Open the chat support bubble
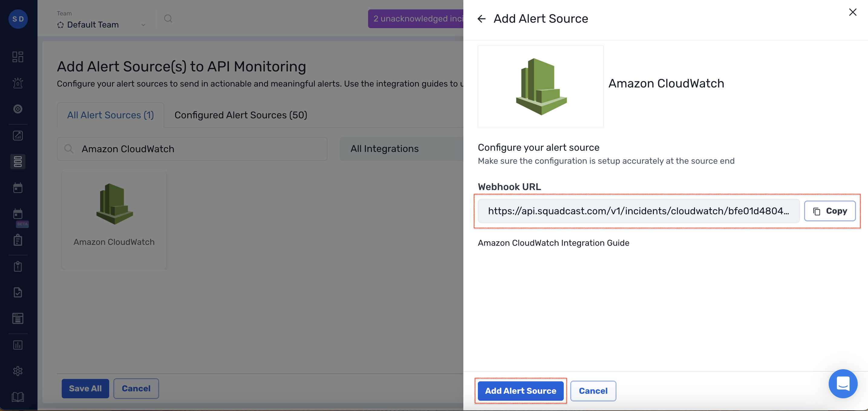 pyautogui.click(x=843, y=383)
